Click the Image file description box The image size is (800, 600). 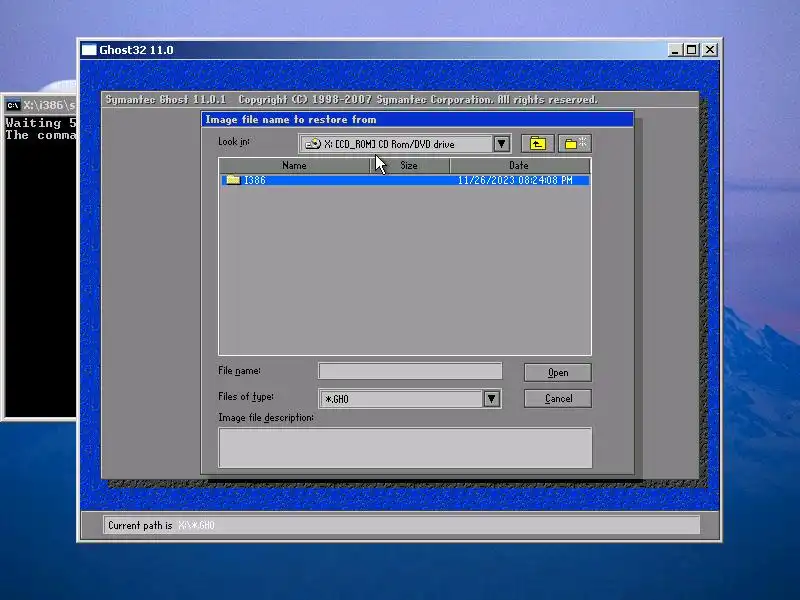point(405,447)
